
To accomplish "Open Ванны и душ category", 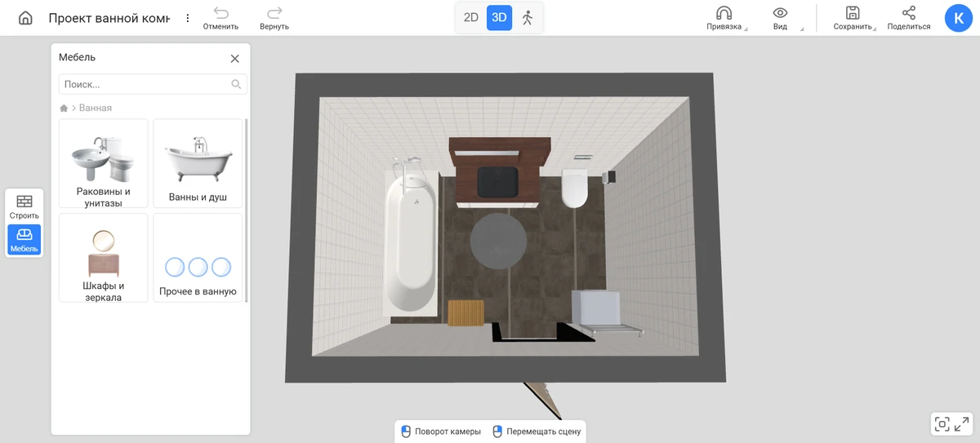I will pos(198,164).
